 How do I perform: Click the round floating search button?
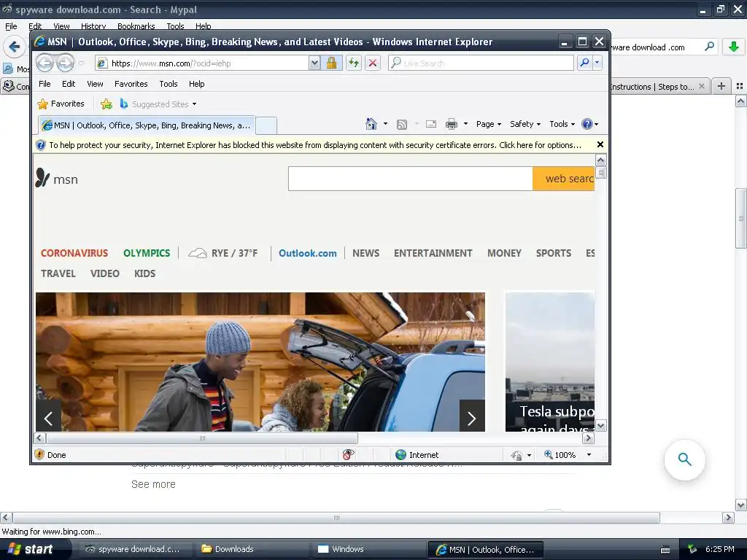coord(684,459)
